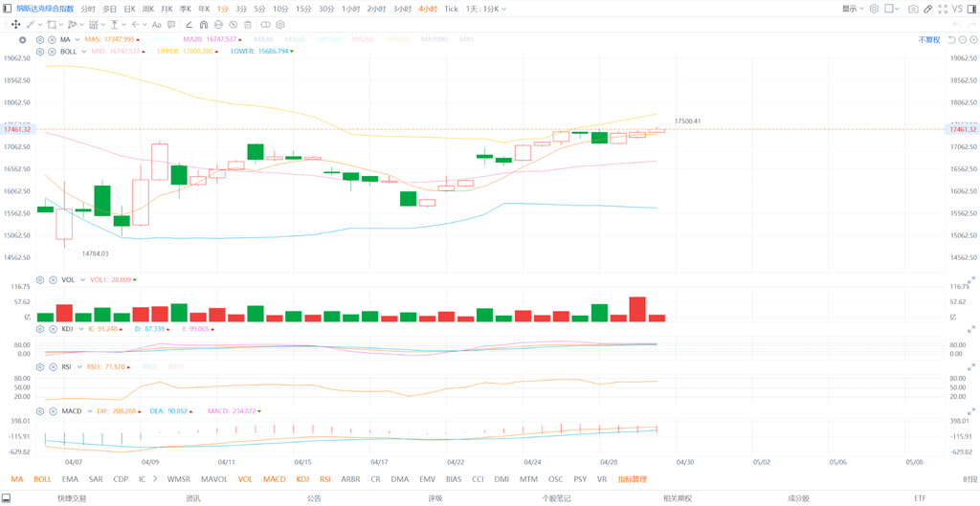Viewport: 980px width, 506px height.
Task: Take a chart screenshot with camera icon
Action: [x=913, y=9]
